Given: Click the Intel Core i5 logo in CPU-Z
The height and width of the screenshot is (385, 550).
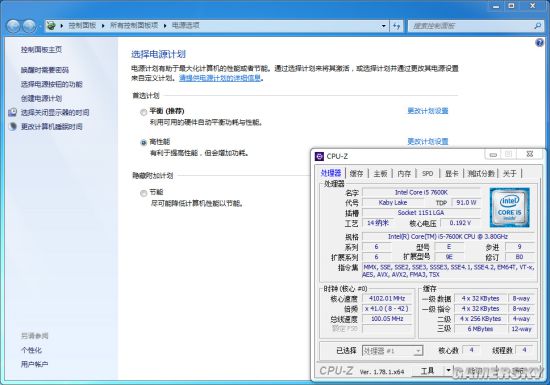Looking at the screenshot, I should click(x=509, y=207).
